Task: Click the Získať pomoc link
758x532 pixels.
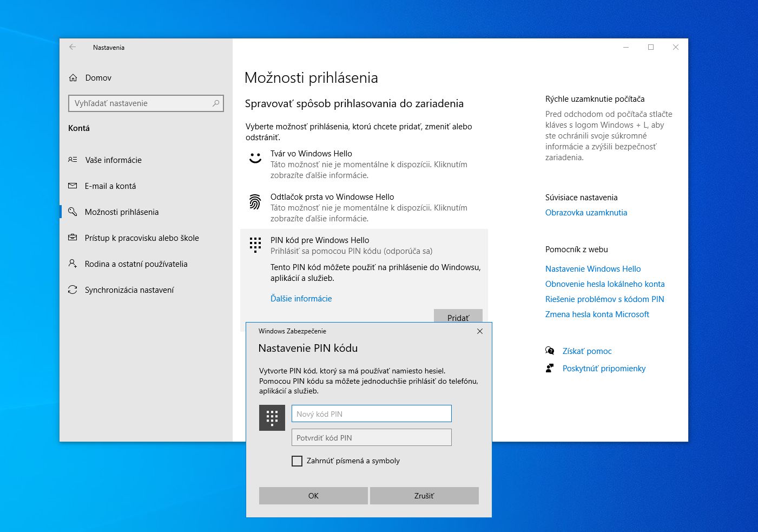Action: click(587, 351)
